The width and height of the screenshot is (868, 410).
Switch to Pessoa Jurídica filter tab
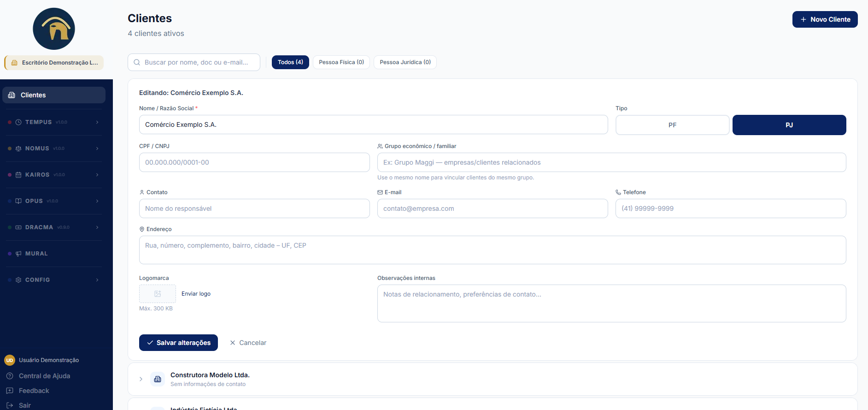[x=405, y=62]
